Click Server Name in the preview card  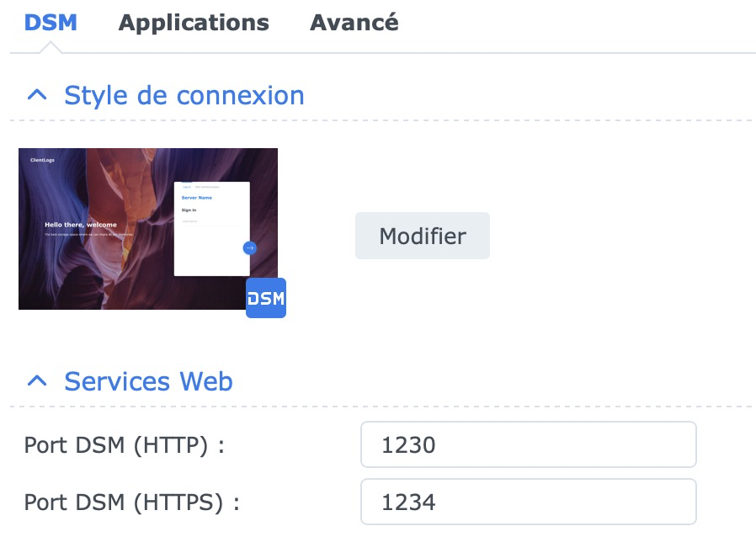point(196,198)
